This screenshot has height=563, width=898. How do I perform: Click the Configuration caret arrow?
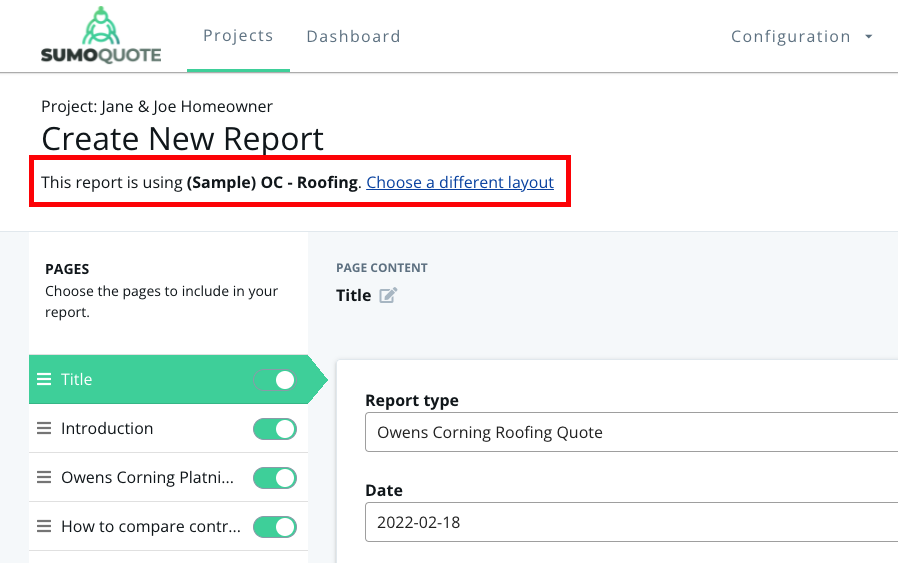point(869,37)
